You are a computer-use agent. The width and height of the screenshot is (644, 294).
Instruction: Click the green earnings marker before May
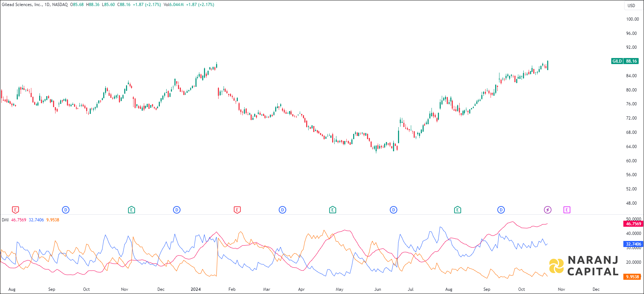coord(333,210)
